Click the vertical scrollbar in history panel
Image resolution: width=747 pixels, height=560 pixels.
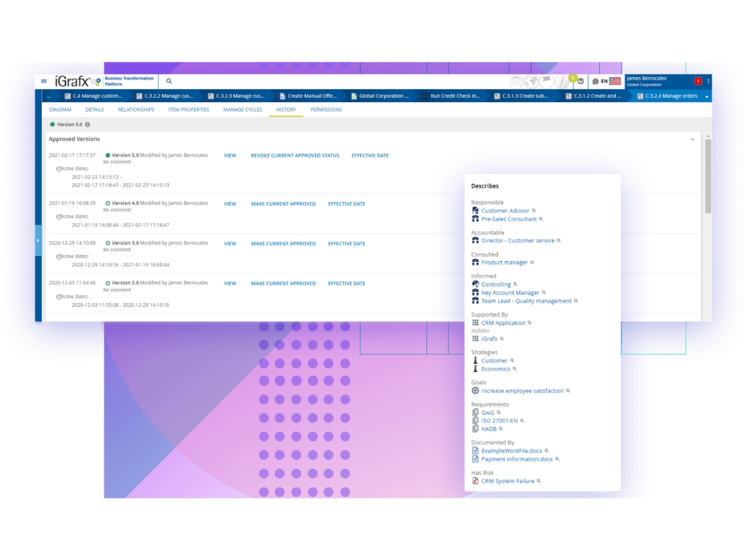coord(707,176)
